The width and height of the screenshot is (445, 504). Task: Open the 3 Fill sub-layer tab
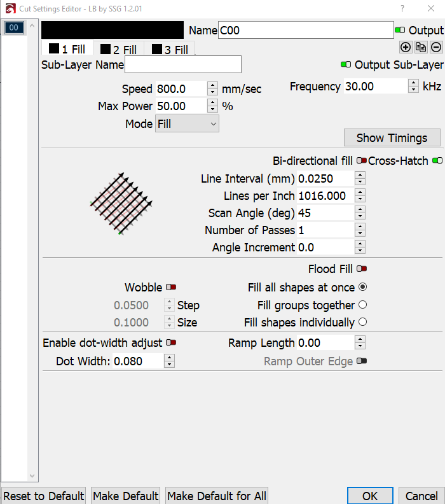pos(169,50)
